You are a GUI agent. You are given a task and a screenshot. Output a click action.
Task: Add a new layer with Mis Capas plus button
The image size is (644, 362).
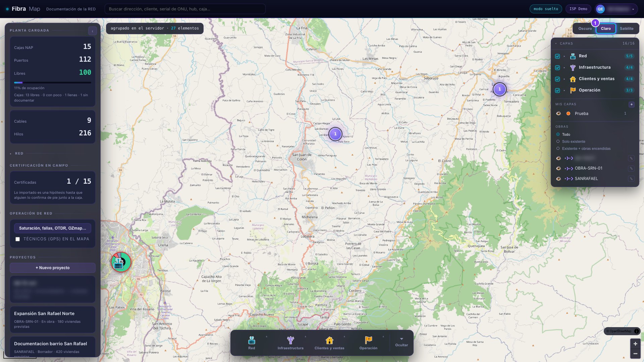[632, 104]
